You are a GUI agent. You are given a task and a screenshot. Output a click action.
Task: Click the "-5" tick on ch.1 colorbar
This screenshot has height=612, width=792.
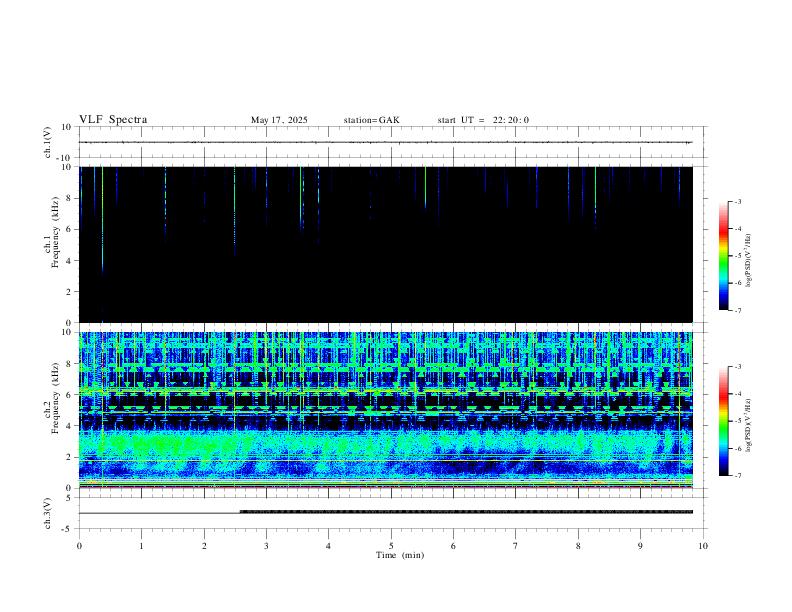737,256
